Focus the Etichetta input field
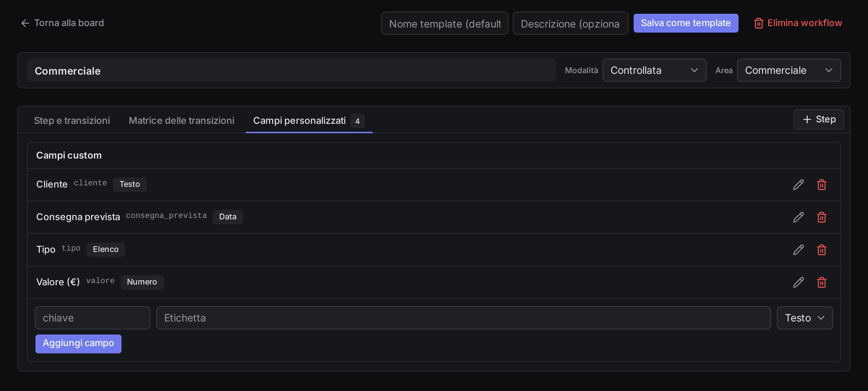868x391 pixels. coord(463,318)
